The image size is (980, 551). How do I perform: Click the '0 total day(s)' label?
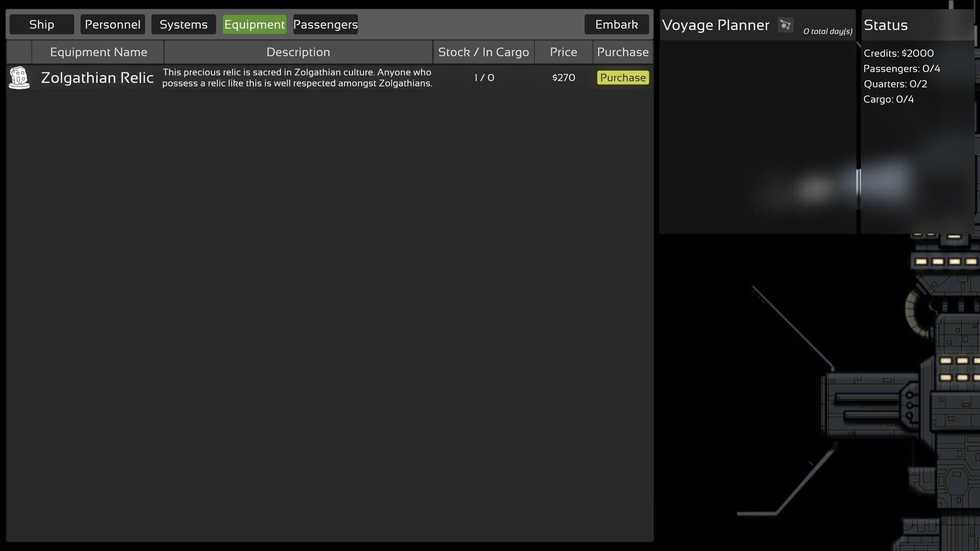pos(828,31)
